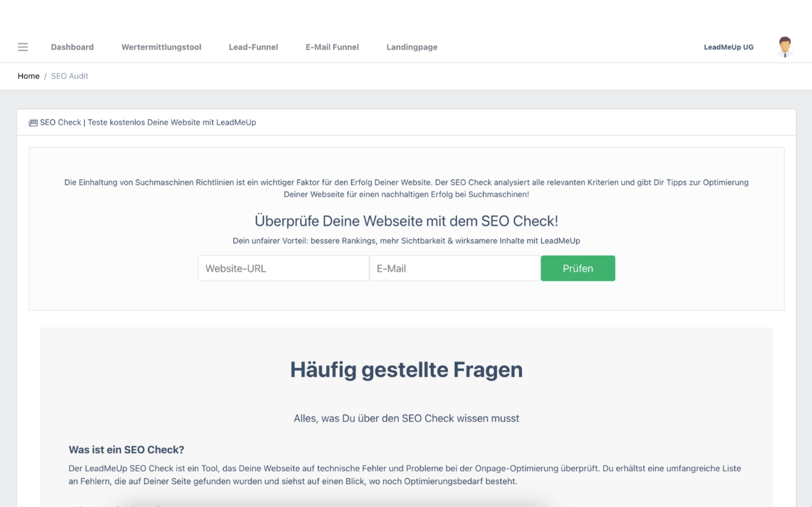Go to Home via breadcrumb

tap(29, 76)
